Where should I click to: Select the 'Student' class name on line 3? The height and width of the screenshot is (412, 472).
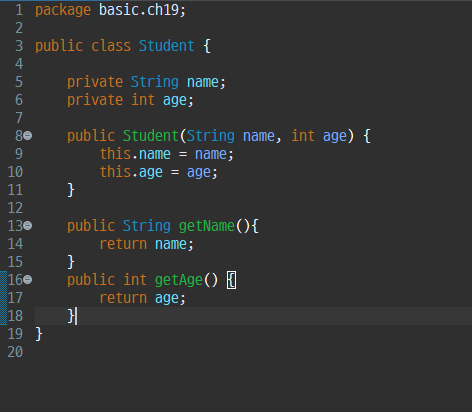click(166, 46)
